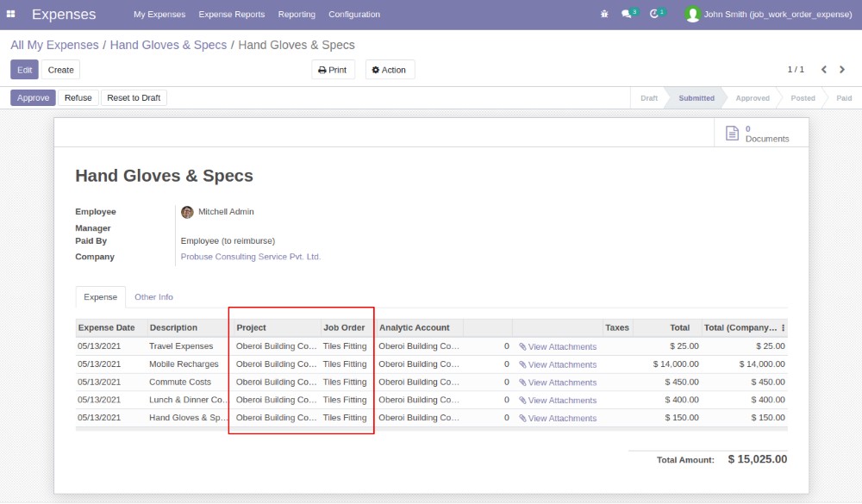
Task: Open the activities clock icon
Action: coord(654,15)
